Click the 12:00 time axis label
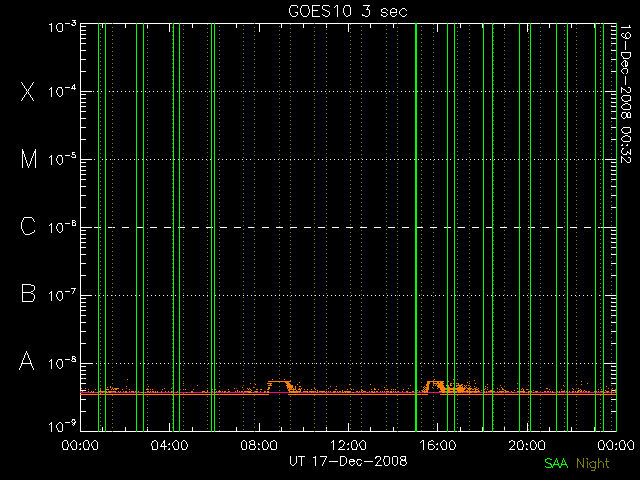 (x=348, y=445)
